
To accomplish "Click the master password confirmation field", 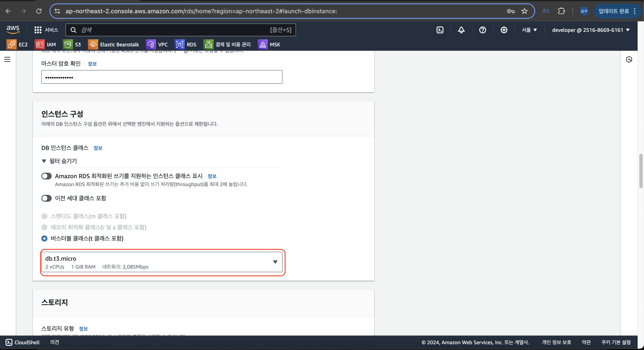I will pyautogui.click(x=162, y=77).
